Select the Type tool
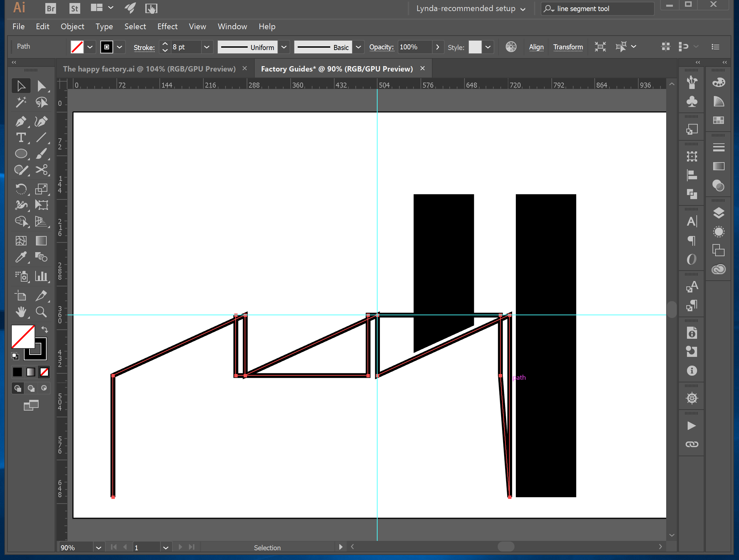 point(21,138)
